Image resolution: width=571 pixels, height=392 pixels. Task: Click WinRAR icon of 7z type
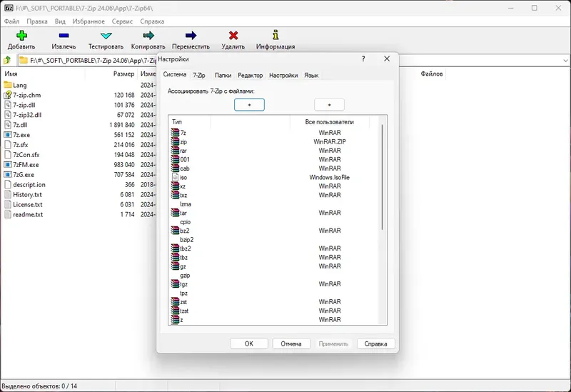[175, 132]
